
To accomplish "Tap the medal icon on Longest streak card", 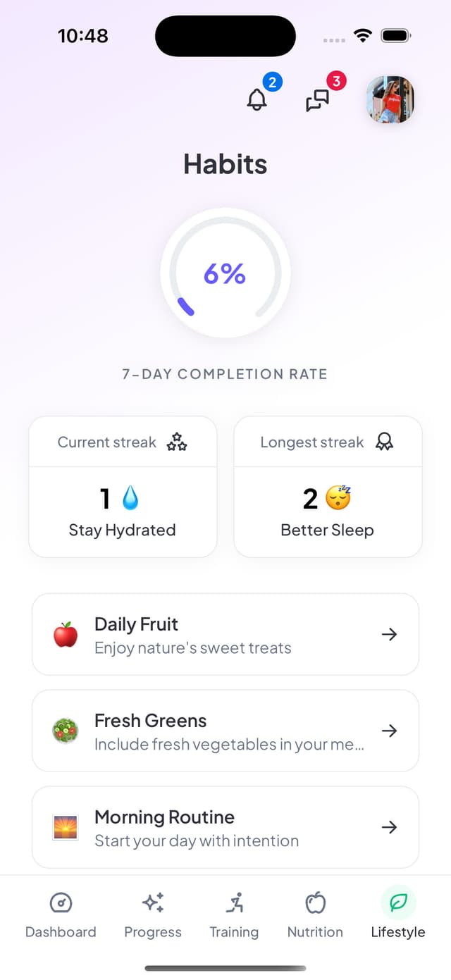I will (x=384, y=442).
